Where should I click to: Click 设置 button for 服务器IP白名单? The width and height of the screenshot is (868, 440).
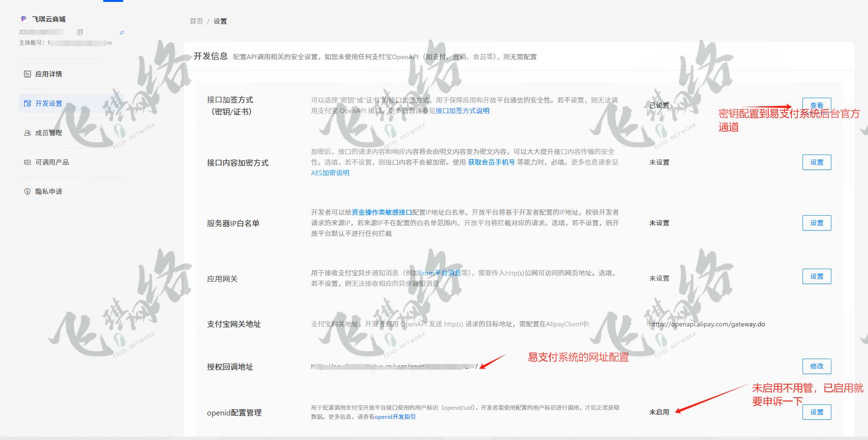click(816, 223)
